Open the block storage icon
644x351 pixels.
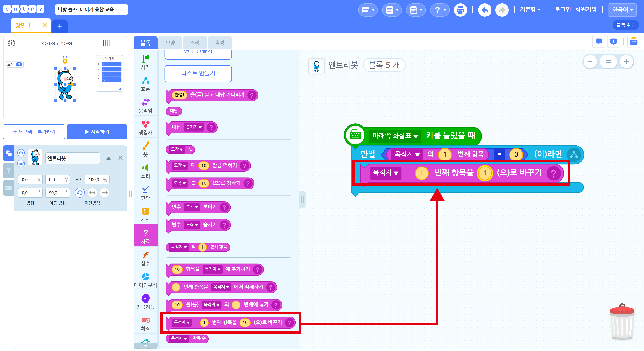634,41
